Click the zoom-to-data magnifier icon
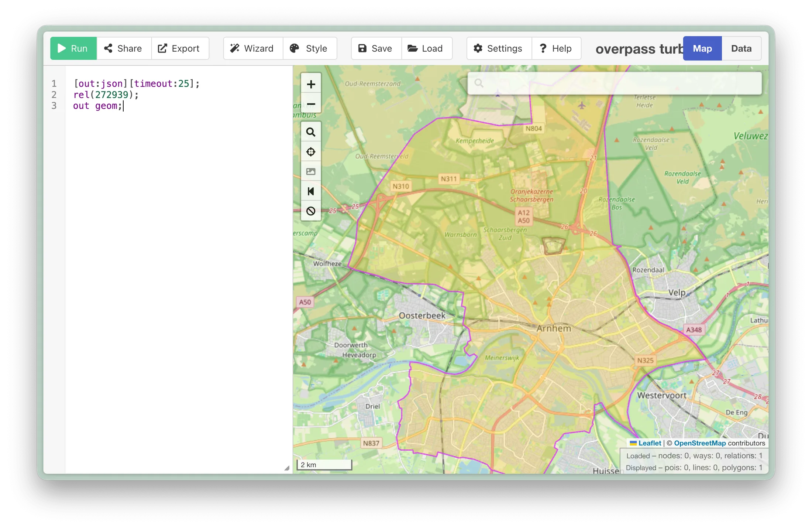This screenshot has width=812, height=529. click(x=311, y=132)
